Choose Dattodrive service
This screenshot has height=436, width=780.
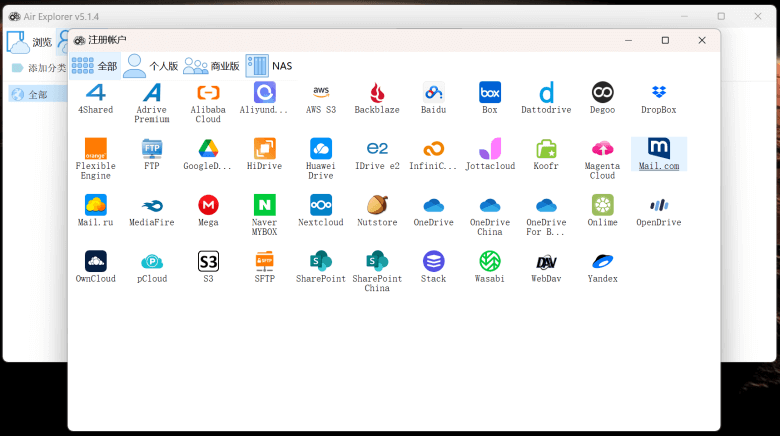pos(546,93)
